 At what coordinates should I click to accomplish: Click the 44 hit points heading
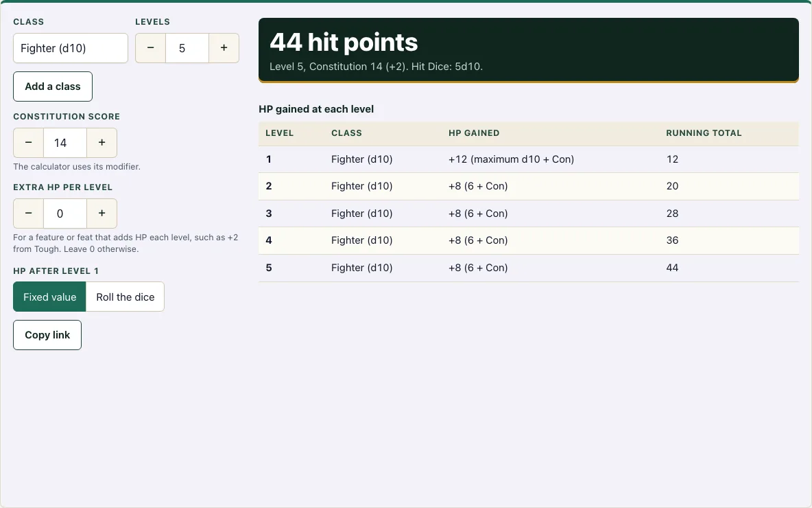(344, 42)
